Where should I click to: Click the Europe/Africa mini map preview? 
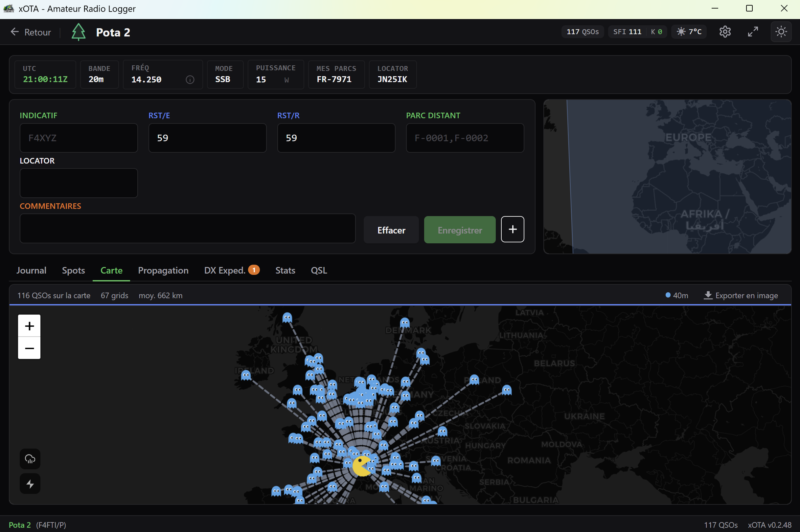pyautogui.click(x=667, y=176)
